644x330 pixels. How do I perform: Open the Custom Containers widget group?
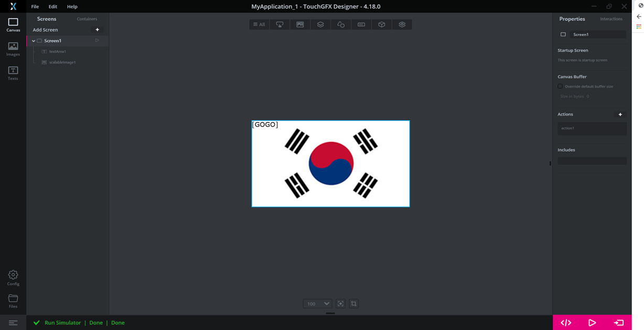402,25
